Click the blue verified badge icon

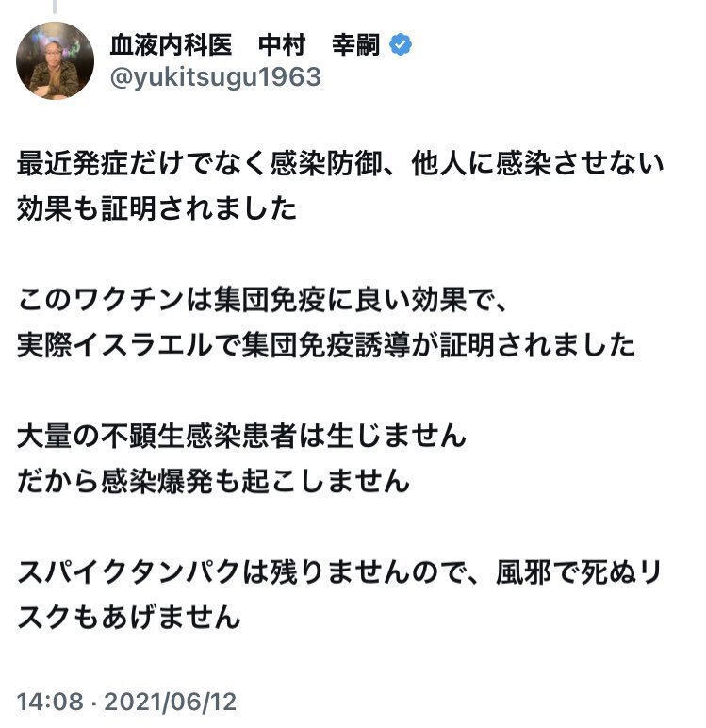(x=400, y=45)
